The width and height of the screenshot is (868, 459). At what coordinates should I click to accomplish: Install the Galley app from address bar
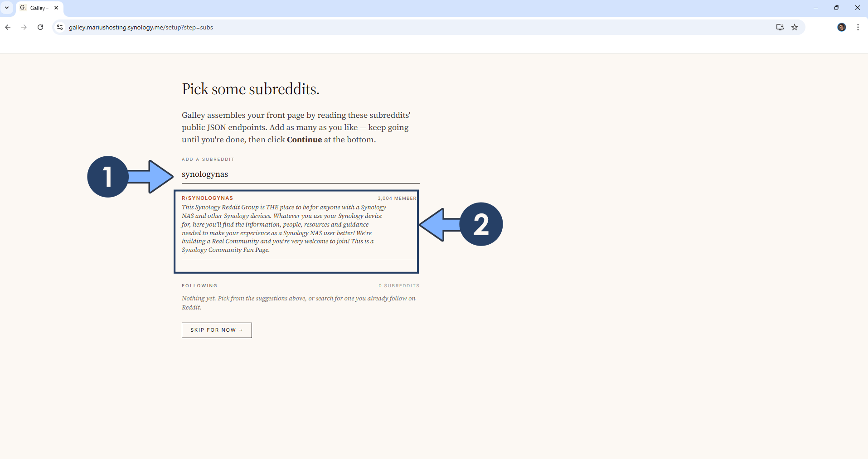[x=780, y=27]
